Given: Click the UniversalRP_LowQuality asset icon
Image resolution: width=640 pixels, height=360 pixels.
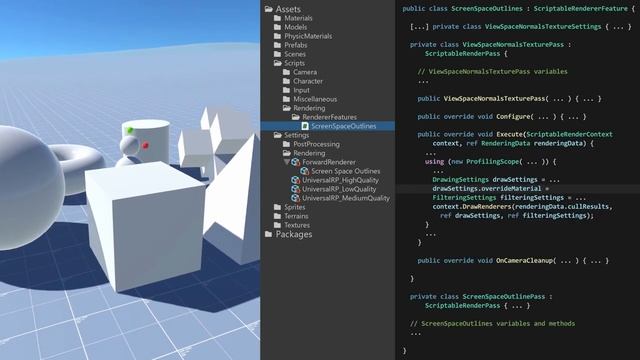Looking at the screenshot, I should click(x=296, y=189).
